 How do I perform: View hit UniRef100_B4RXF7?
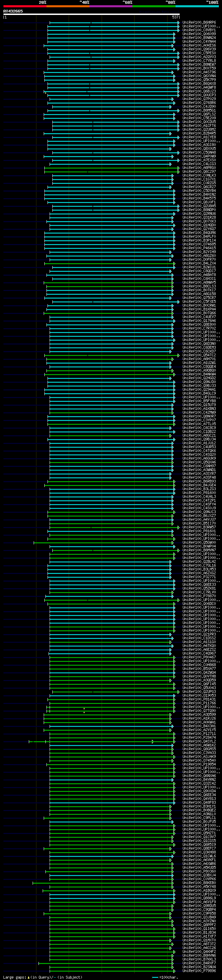pos(199,963)
